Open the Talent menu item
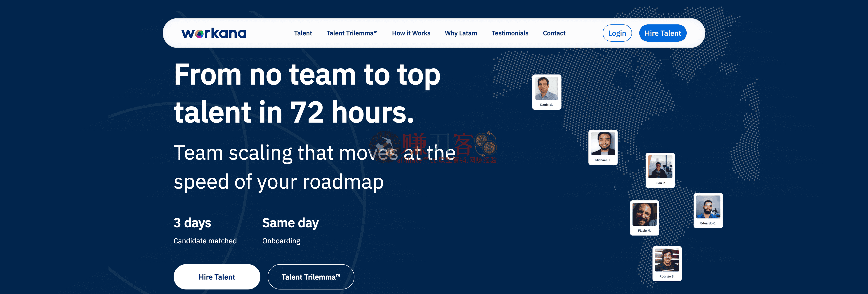The image size is (868, 294). [303, 33]
